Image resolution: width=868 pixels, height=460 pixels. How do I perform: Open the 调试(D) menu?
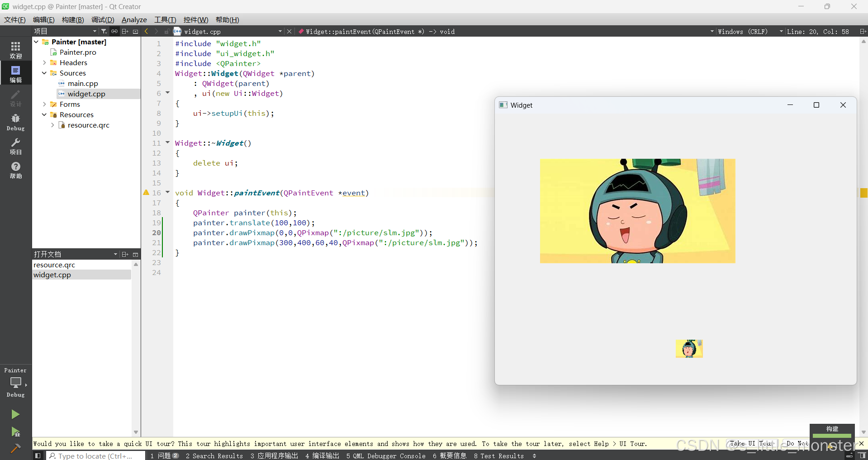(103, 19)
